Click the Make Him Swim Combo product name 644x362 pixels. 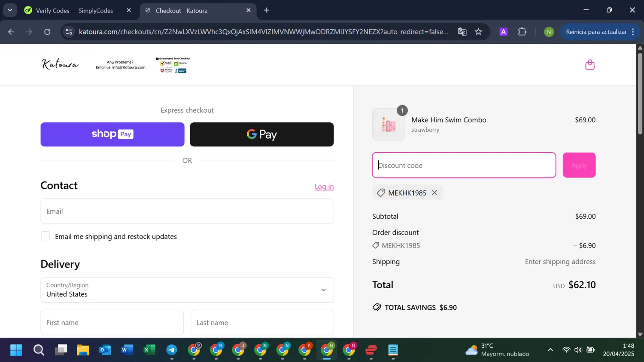(x=449, y=120)
